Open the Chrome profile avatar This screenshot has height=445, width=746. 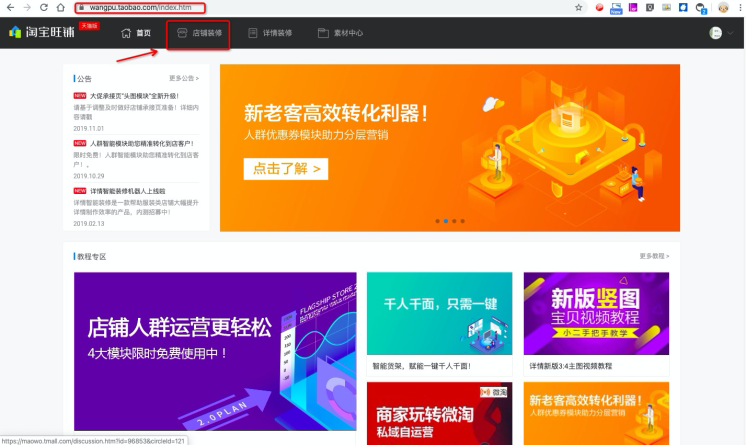[x=723, y=8]
